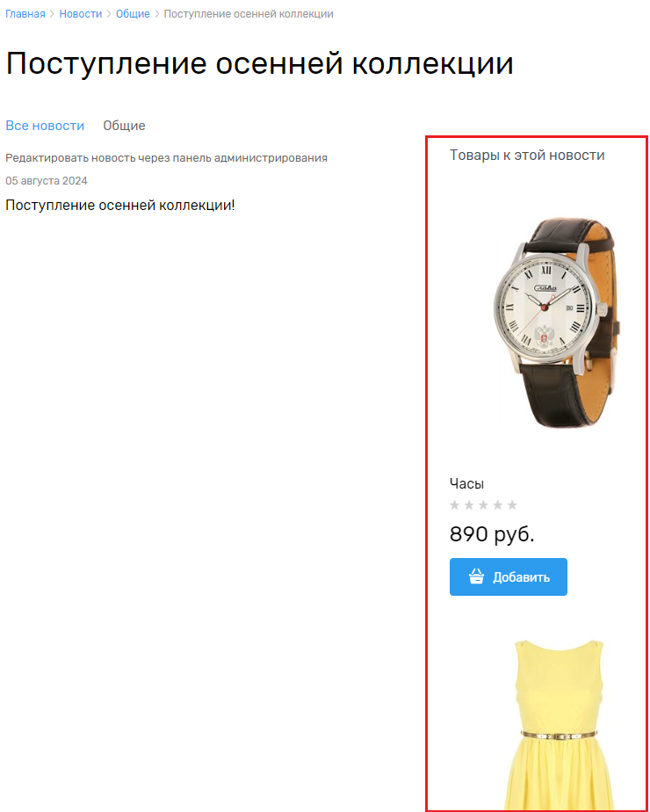This screenshot has width=650, height=812.
Task: Rate Часы with the first star
Action: [455, 505]
